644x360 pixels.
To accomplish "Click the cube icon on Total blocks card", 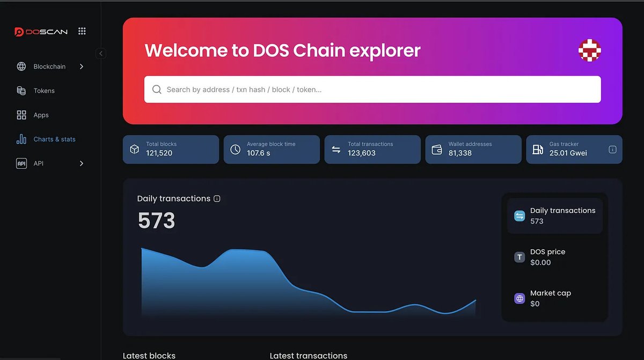I will pyautogui.click(x=134, y=149).
